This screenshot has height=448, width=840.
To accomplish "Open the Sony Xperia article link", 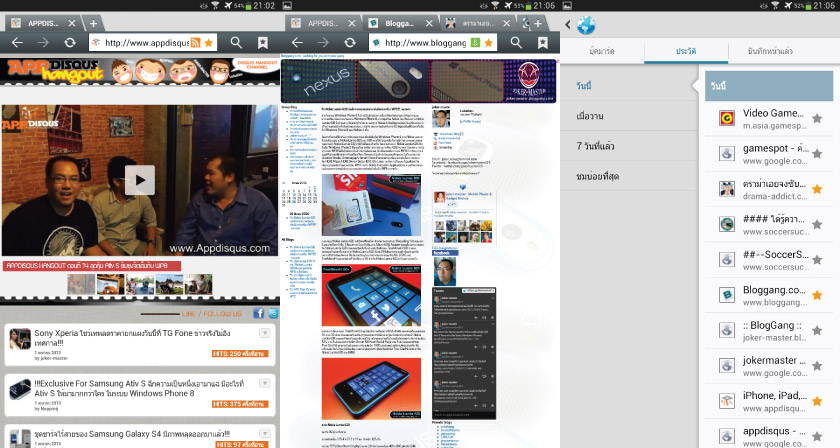I will (132, 338).
